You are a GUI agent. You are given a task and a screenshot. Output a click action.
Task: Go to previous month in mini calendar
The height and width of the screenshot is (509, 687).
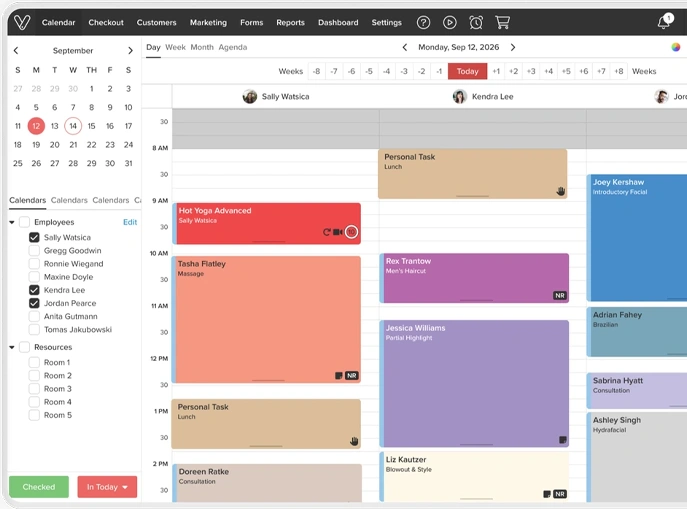click(x=16, y=50)
